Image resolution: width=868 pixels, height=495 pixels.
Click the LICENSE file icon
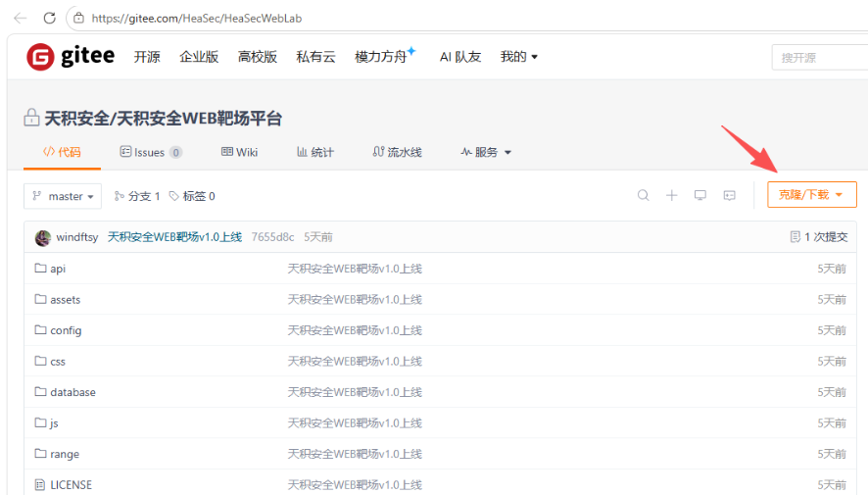point(40,484)
